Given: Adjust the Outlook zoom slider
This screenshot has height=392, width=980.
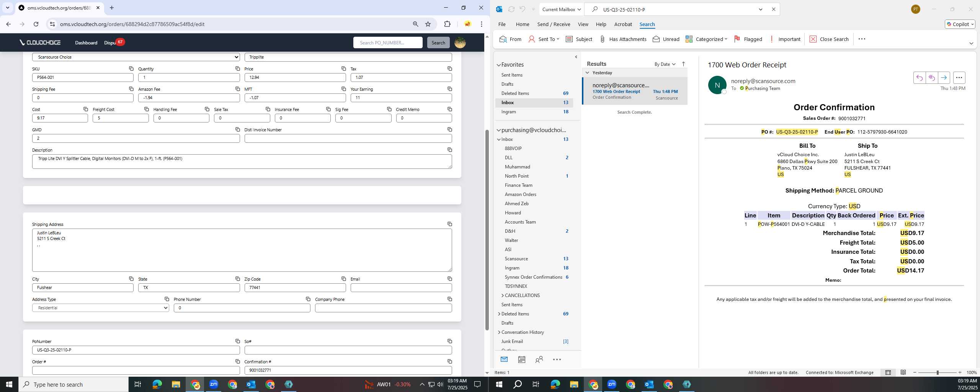Looking at the screenshot, I should [938, 372].
